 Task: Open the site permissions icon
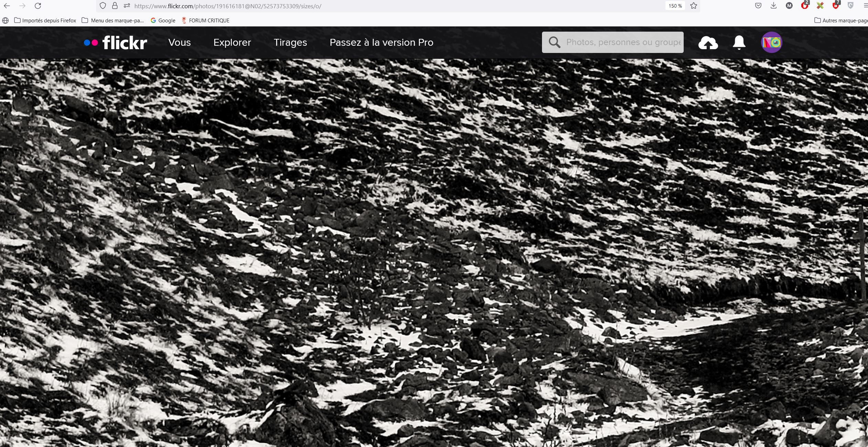tap(127, 6)
